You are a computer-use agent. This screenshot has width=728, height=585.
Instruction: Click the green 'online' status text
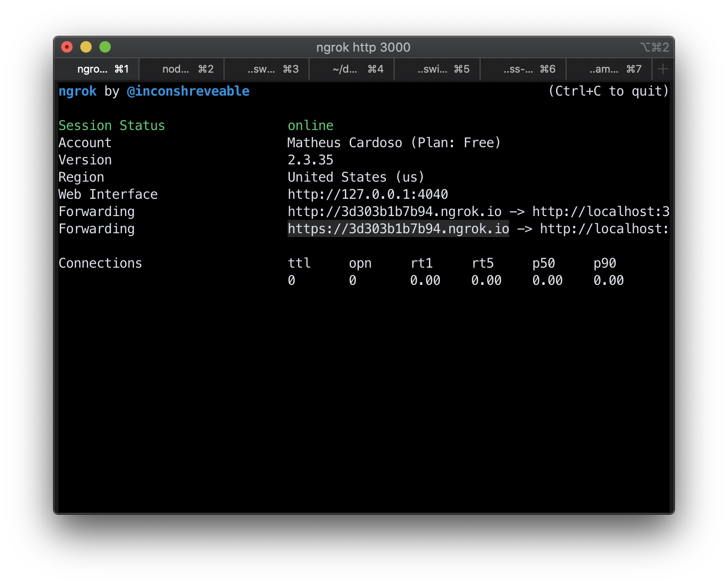310,126
